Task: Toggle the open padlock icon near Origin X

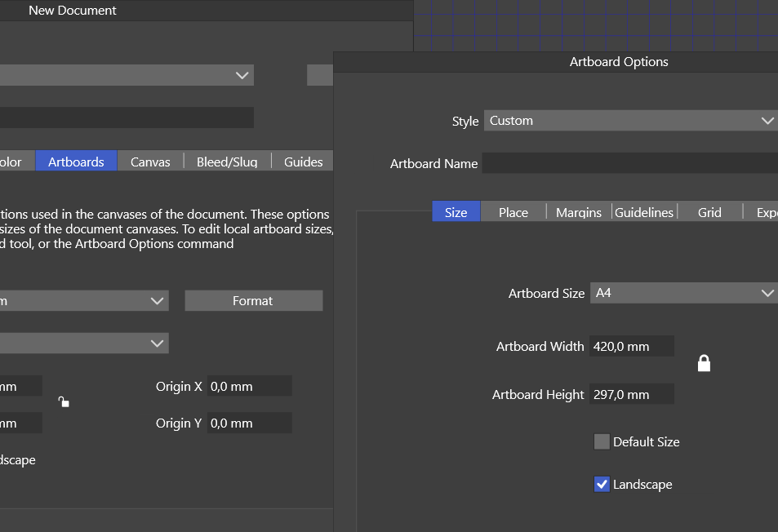Action: [64, 401]
